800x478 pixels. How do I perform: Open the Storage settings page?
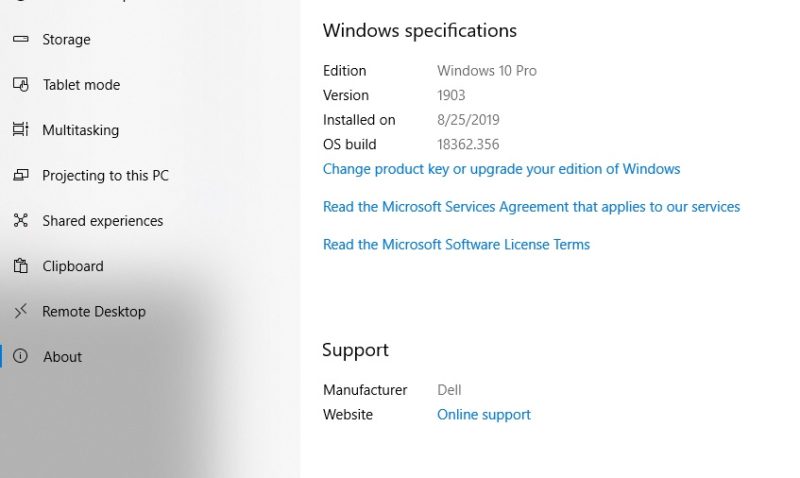point(66,40)
